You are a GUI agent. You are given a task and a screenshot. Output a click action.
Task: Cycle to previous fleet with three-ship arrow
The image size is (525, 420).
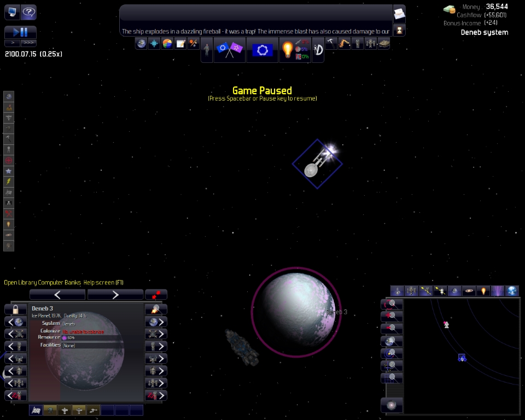coord(15,383)
